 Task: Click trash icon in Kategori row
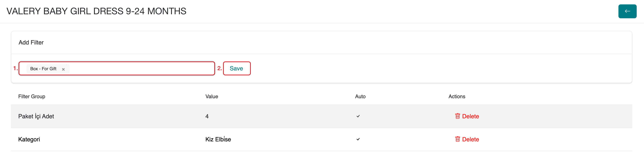pos(457,139)
